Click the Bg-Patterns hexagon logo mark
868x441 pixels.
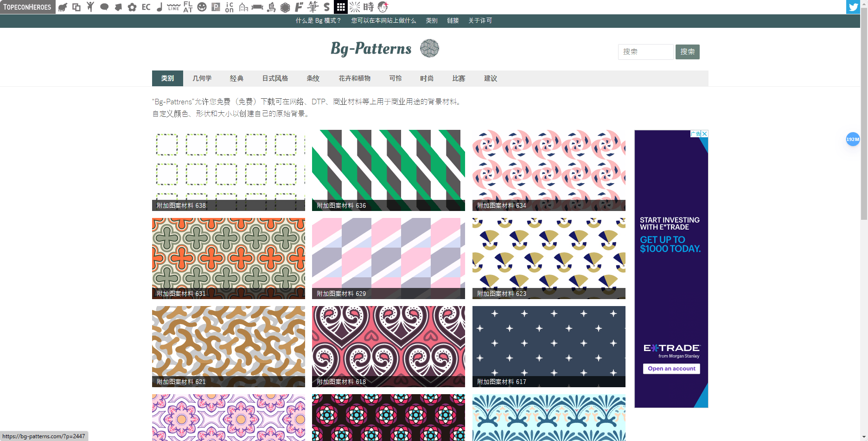(429, 48)
